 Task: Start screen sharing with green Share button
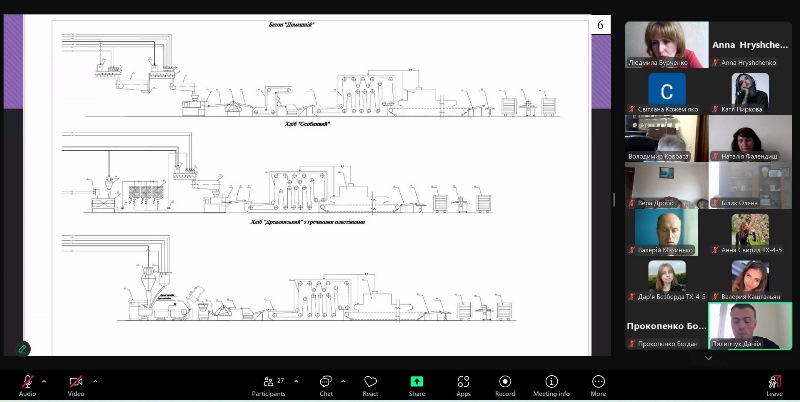coord(417,386)
